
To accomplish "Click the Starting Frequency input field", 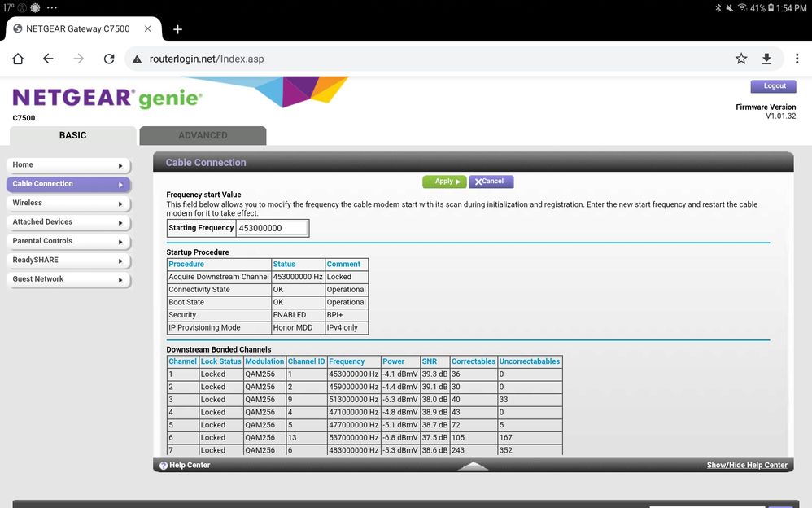I will (x=273, y=228).
